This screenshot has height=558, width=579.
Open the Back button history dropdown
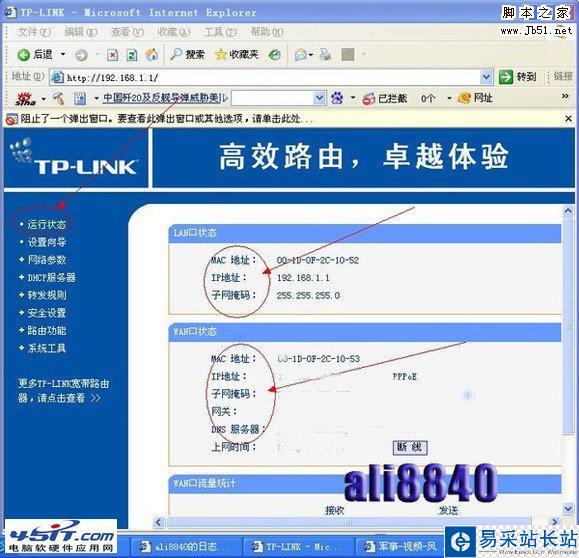[x=63, y=55]
